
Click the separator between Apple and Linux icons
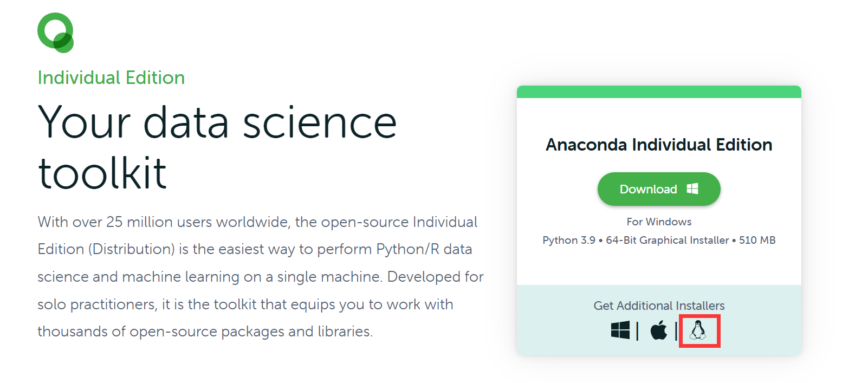(x=675, y=330)
